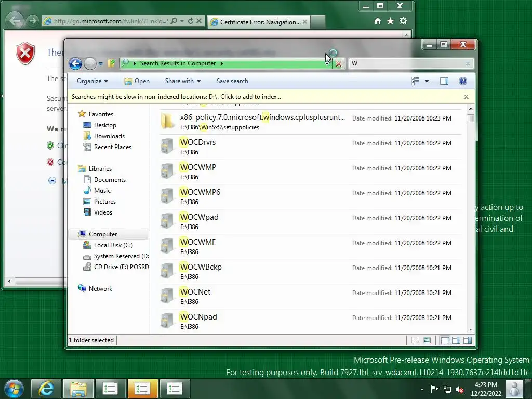Open Windows Explorer taskbar button
This screenshot has width=532, height=399.
[78, 389]
